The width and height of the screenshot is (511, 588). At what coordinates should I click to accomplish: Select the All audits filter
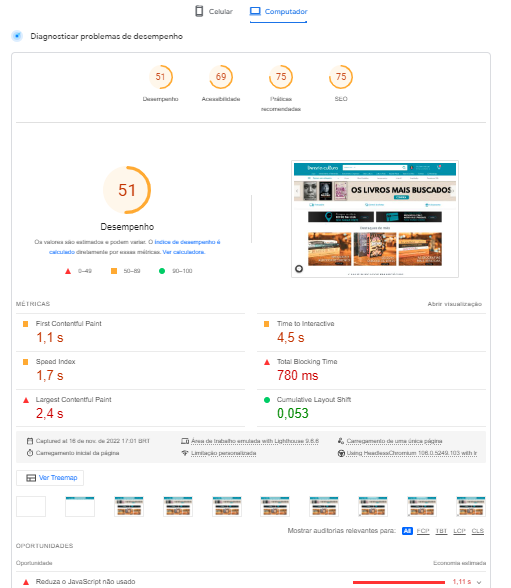[x=407, y=531]
